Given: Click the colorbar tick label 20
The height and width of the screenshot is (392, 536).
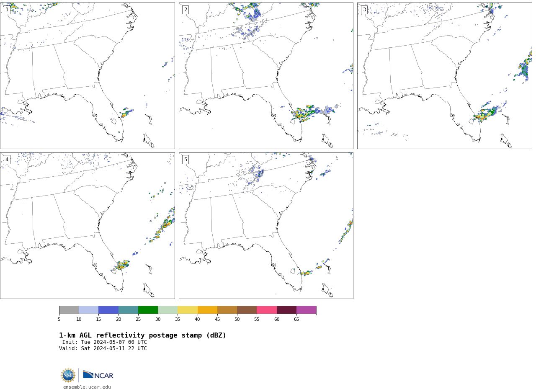Looking at the screenshot, I should 119,320.
